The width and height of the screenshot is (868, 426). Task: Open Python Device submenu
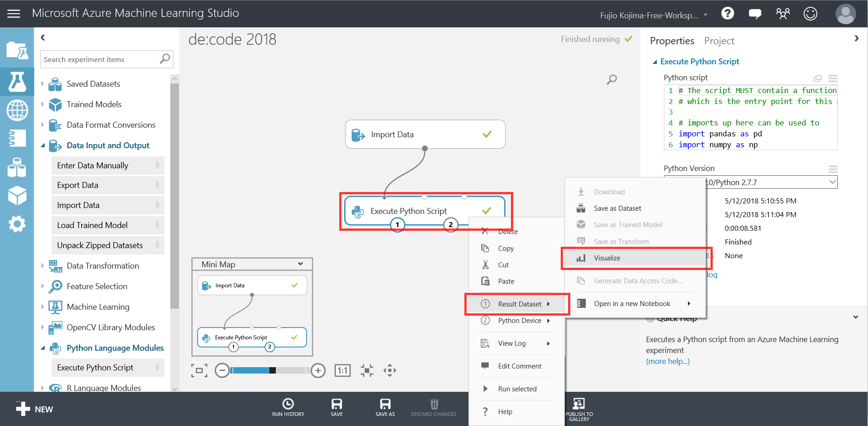[517, 321]
